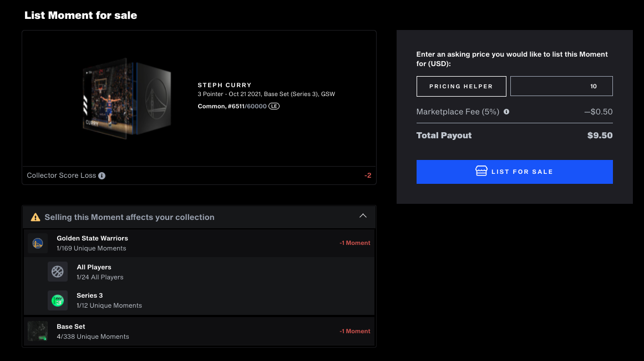This screenshot has width=644, height=361.
Task: Click the List For Sale button
Action: tap(515, 172)
